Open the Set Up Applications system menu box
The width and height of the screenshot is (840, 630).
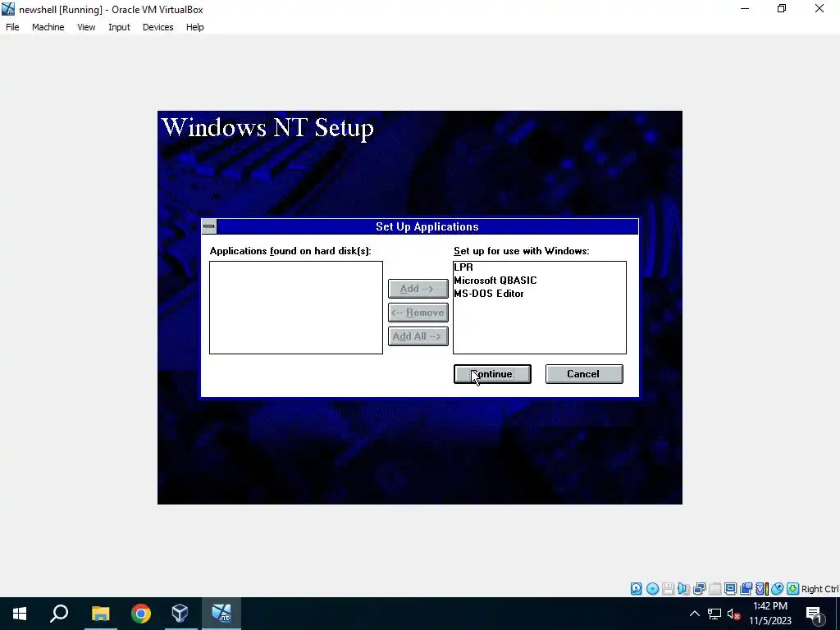(209, 226)
